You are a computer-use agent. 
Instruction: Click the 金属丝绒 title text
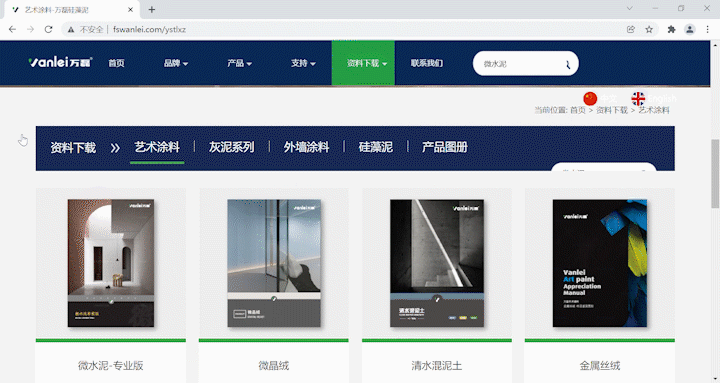point(600,366)
